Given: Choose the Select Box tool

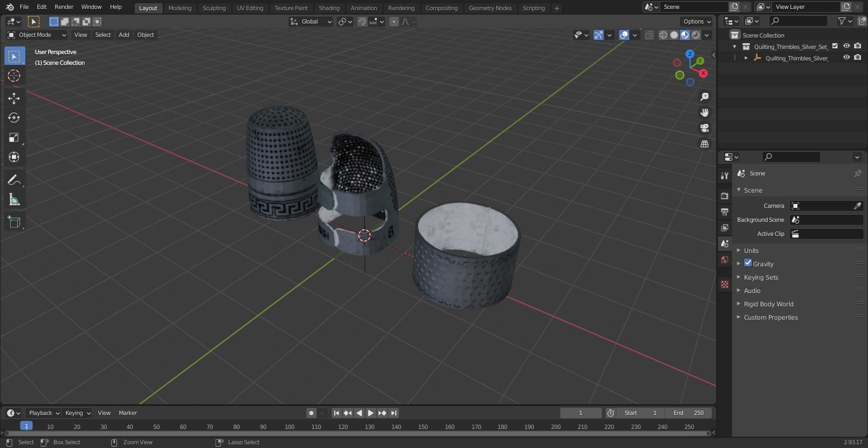Looking at the screenshot, I should 14,56.
